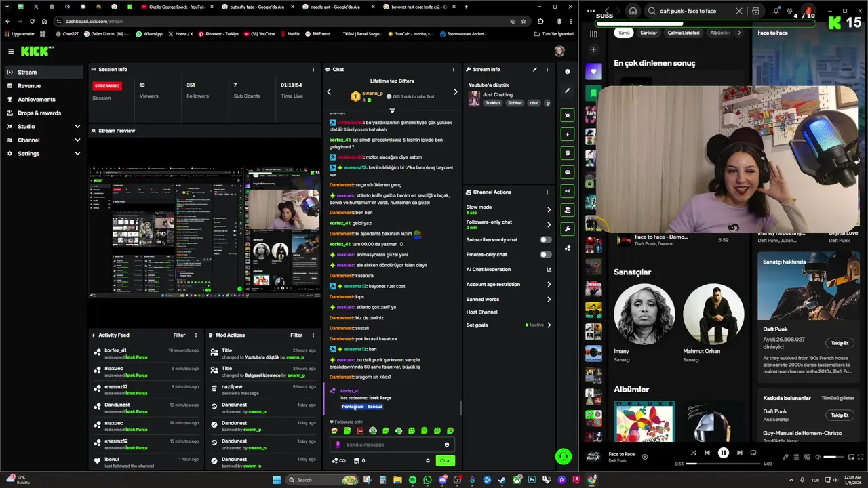Pause Spotify playback
868x488 pixels.
[723, 453]
